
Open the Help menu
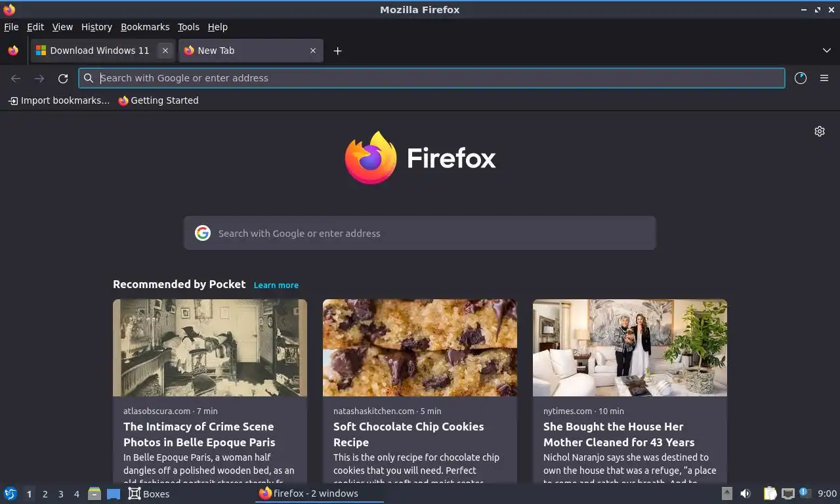point(218,27)
